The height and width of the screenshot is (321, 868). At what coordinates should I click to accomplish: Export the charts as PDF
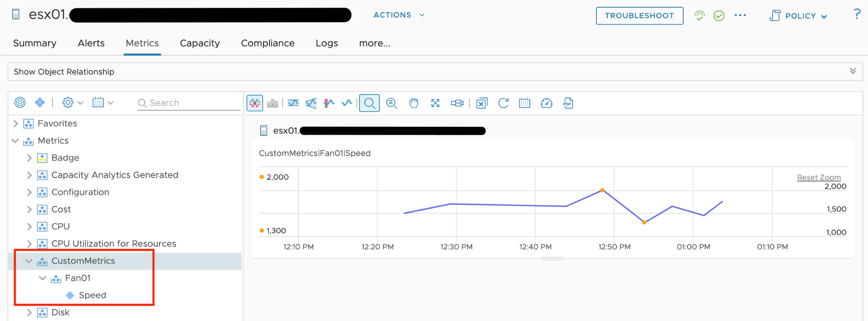click(568, 103)
